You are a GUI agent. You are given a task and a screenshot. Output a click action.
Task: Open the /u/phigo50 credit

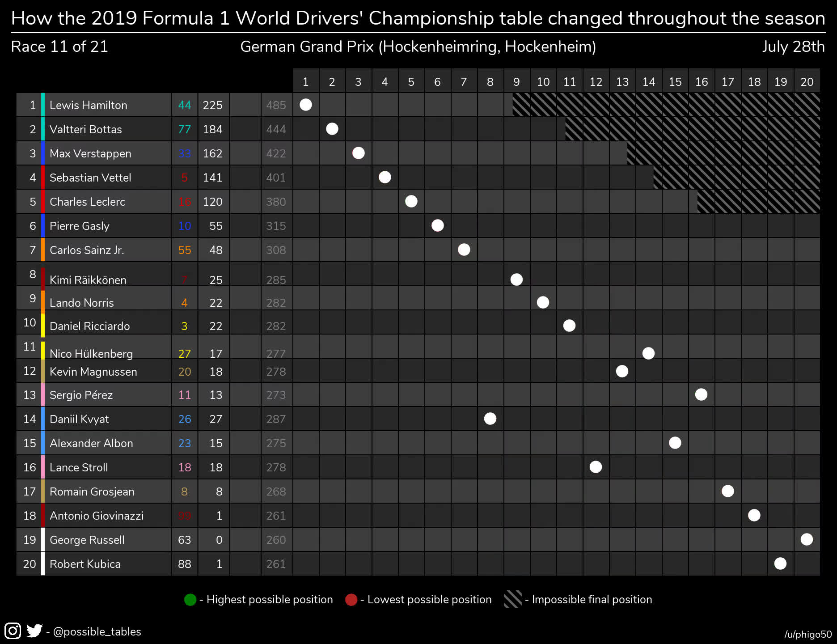[x=807, y=634]
